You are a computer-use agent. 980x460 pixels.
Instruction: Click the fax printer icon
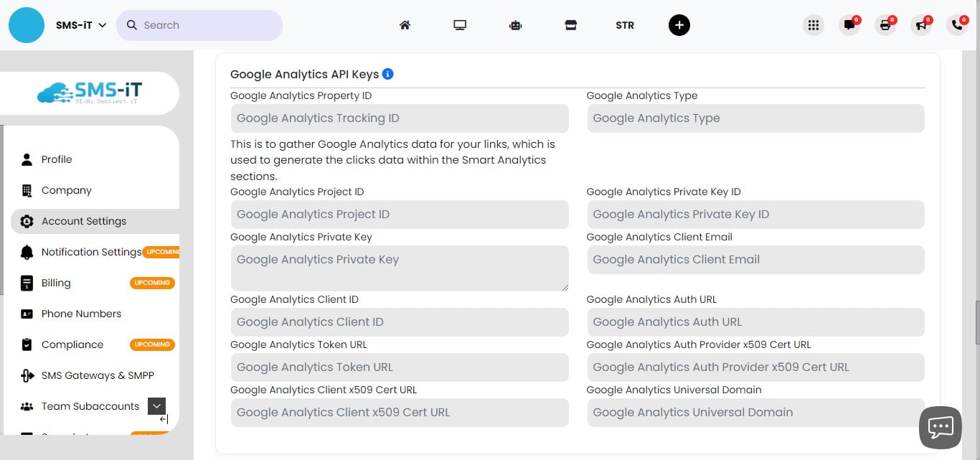coord(885,24)
